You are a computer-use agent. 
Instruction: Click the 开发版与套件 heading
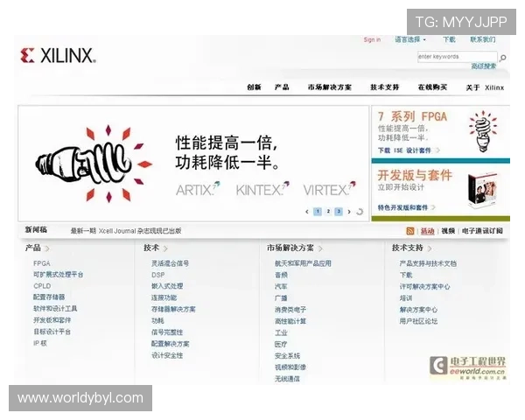tap(415, 175)
